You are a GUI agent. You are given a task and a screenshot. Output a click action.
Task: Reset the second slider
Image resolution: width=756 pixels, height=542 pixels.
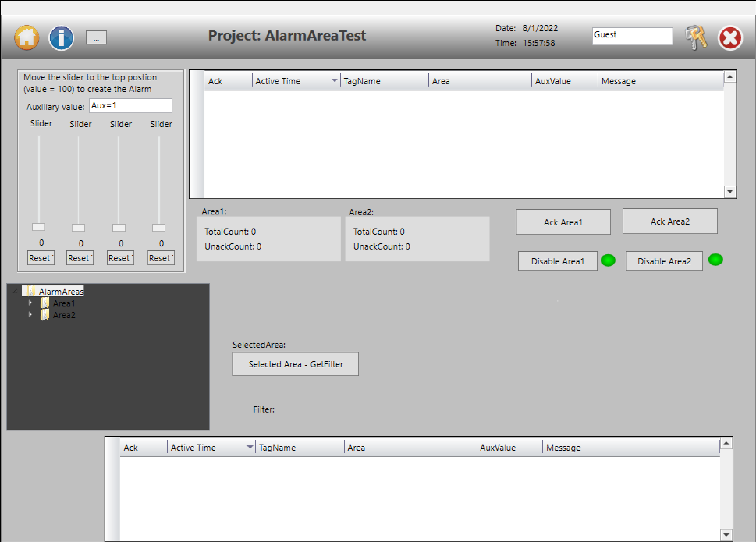click(x=80, y=258)
